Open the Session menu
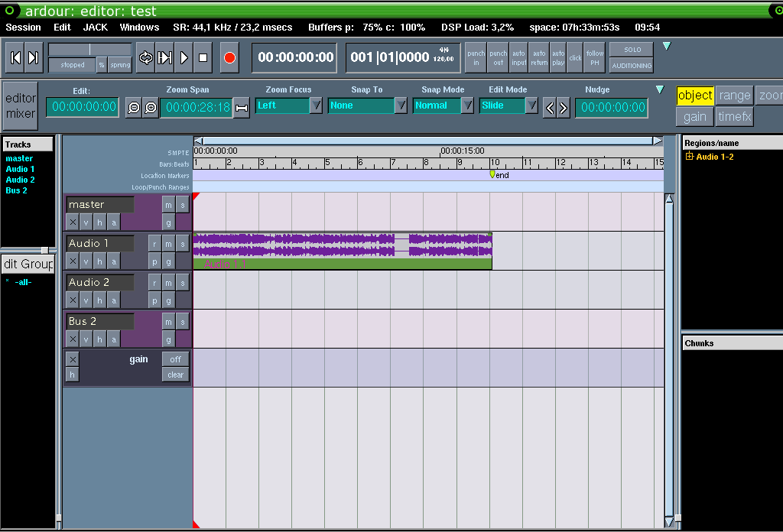Viewport: 783px width, 532px height. [24, 28]
